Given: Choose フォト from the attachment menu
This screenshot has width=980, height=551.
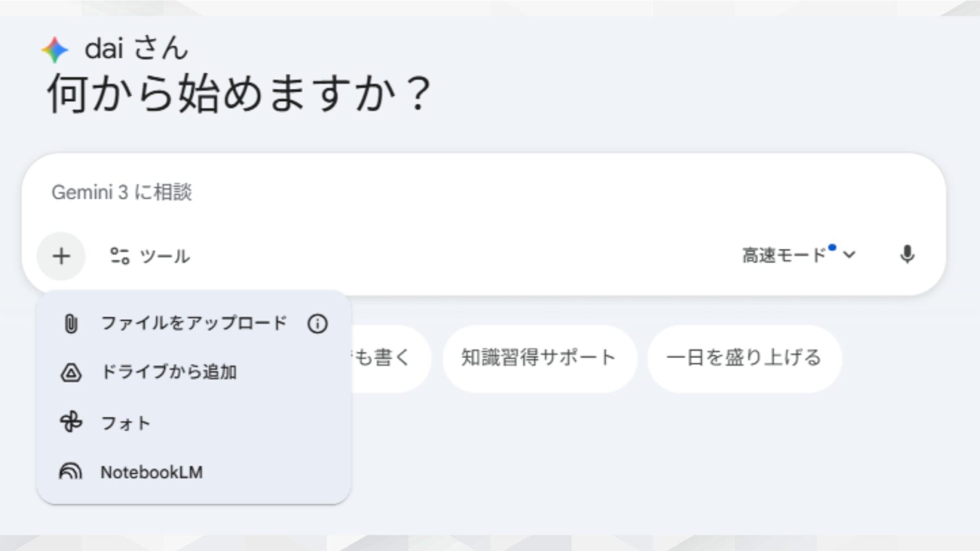Looking at the screenshot, I should tap(125, 422).
